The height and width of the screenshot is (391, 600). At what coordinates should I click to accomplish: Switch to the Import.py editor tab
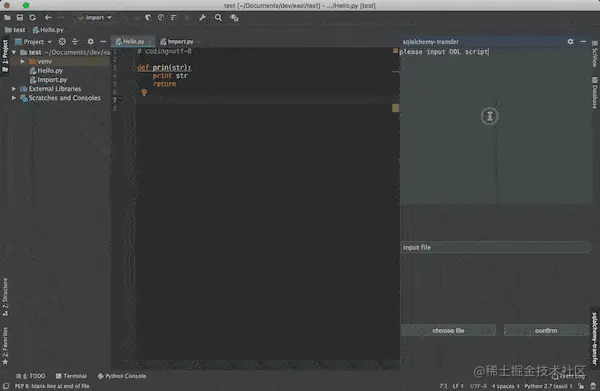pyautogui.click(x=177, y=41)
